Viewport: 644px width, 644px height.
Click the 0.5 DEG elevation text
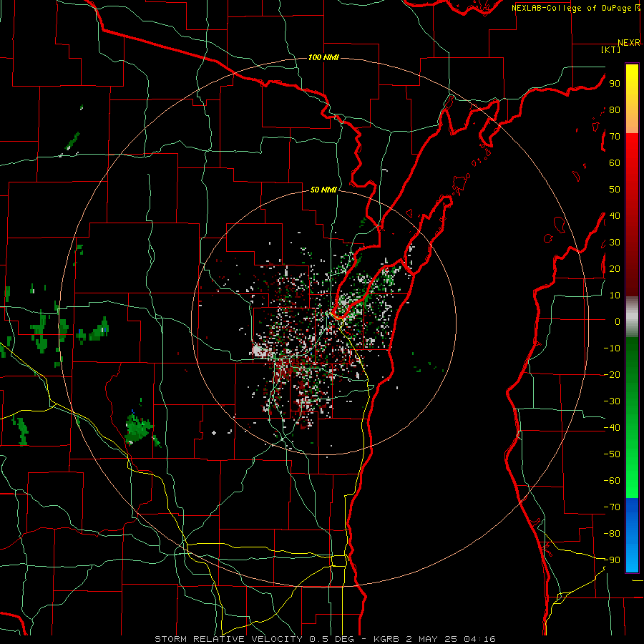pyautogui.click(x=333, y=639)
